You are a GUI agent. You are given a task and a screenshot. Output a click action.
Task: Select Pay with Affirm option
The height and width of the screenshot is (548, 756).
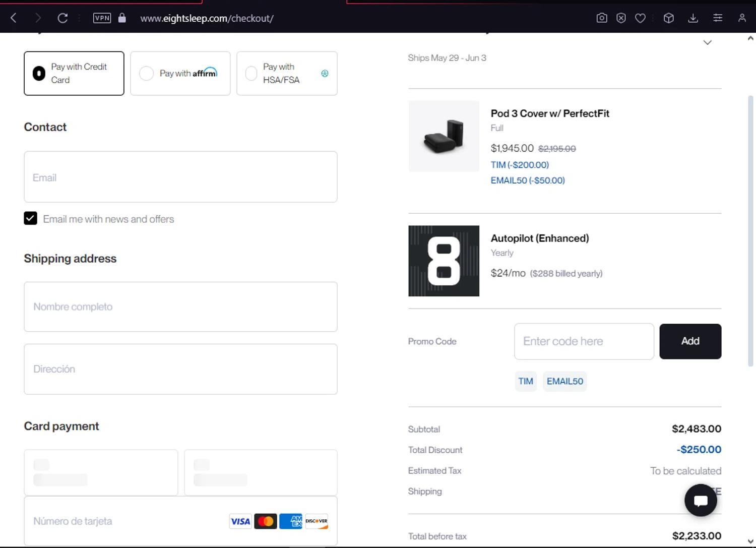[x=180, y=73]
